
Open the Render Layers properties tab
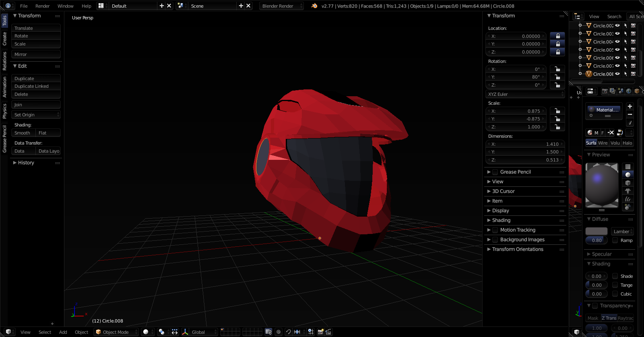[613, 91]
